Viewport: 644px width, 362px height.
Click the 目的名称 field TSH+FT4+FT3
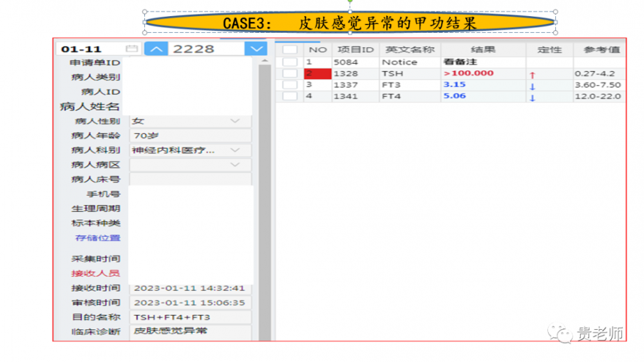(x=191, y=317)
